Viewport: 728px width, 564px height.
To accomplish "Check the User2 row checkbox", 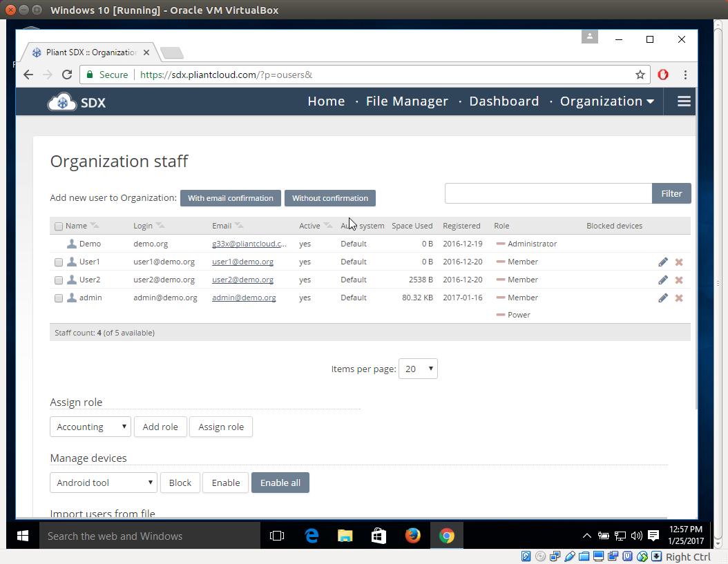I will click(x=59, y=280).
